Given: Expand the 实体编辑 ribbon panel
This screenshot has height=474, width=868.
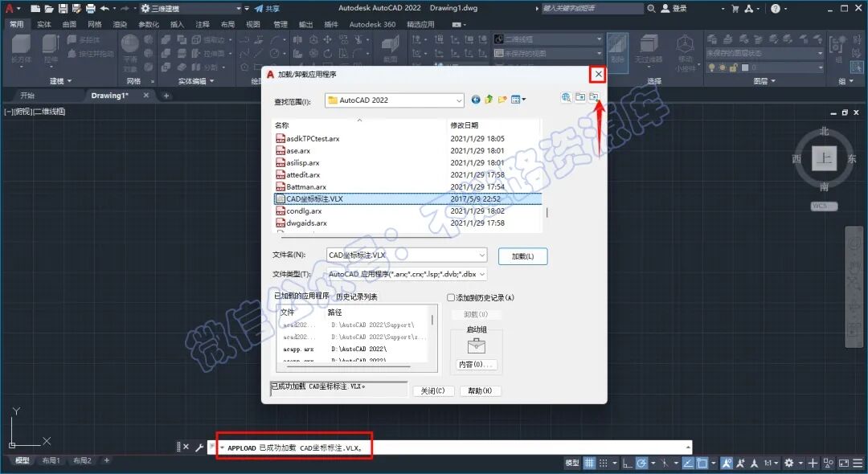Looking at the screenshot, I should coord(196,81).
